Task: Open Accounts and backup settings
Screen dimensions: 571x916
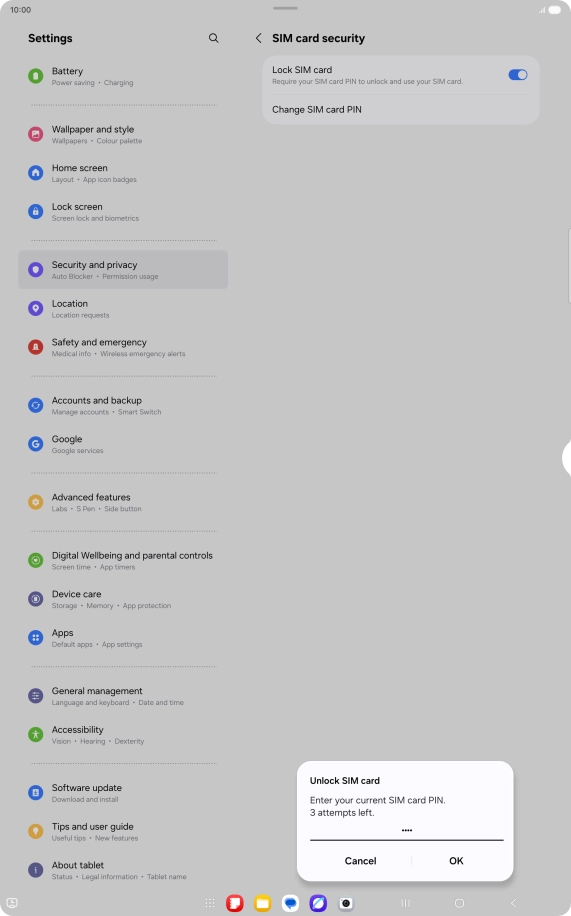Action: click(123, 405)
